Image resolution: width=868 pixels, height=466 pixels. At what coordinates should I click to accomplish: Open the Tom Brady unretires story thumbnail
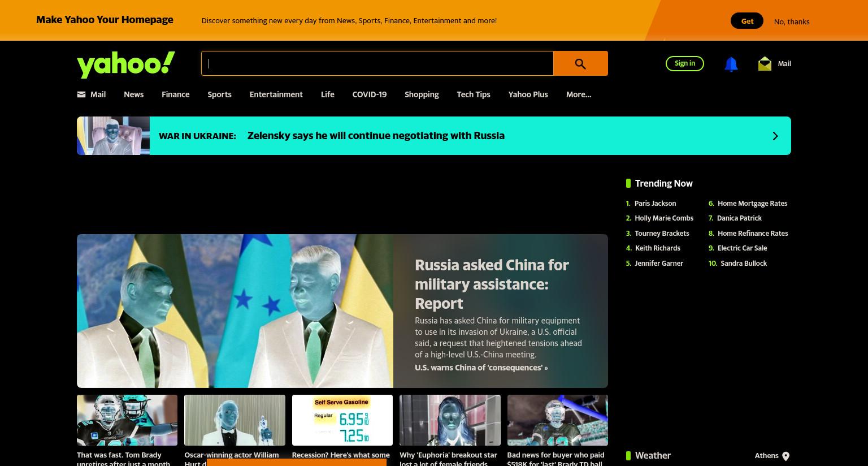pos(127,420)
